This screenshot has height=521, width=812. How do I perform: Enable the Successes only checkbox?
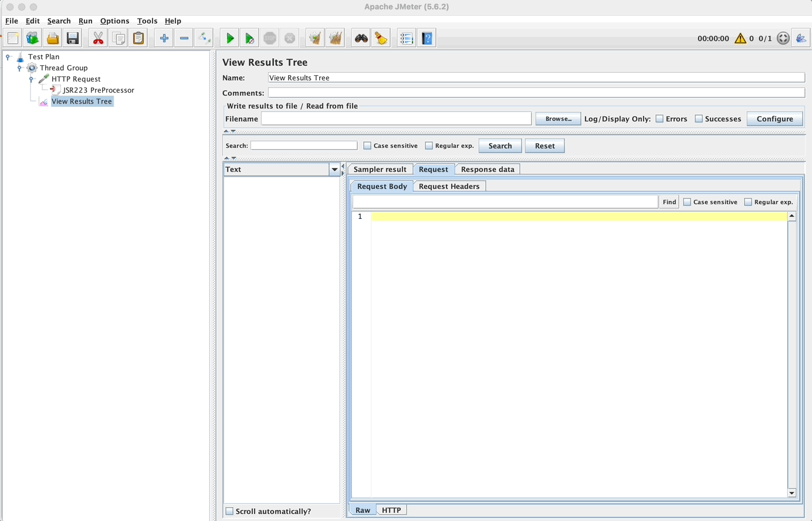699,119
